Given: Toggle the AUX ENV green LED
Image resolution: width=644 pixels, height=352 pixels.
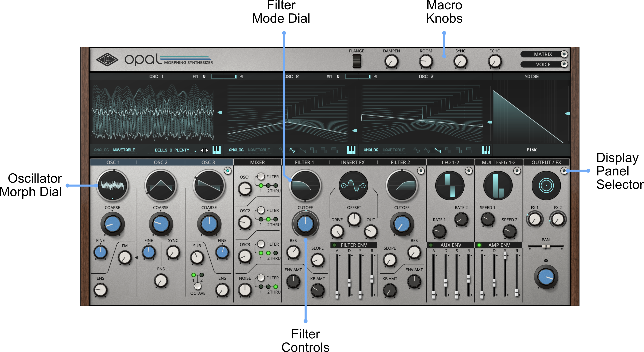Looking at the screenshot, I should [431, 245].
